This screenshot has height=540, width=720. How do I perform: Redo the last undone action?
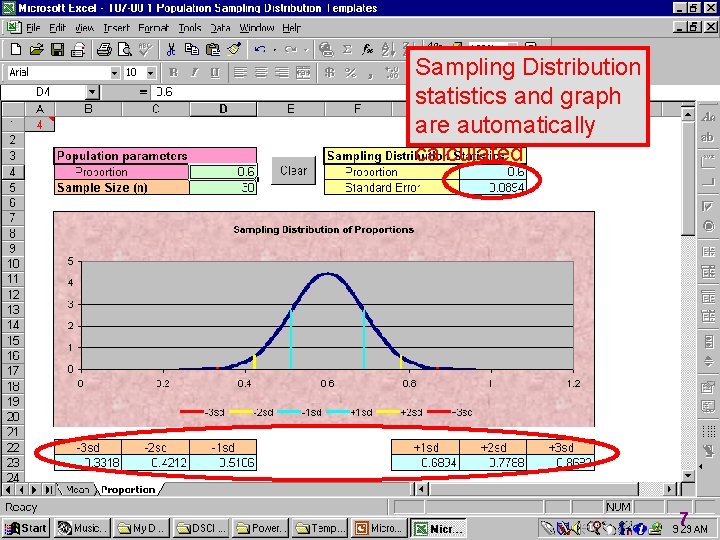coord(290,49)
